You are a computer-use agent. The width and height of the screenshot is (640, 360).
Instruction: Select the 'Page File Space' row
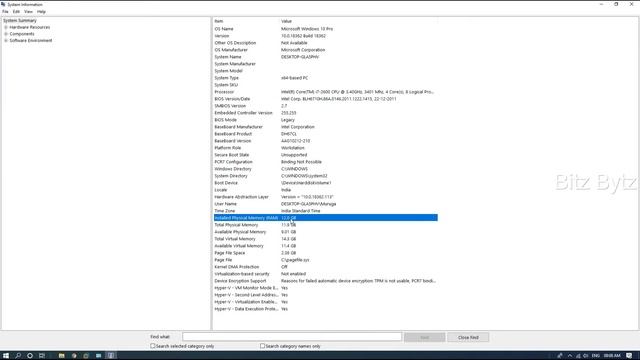[325, 253]
